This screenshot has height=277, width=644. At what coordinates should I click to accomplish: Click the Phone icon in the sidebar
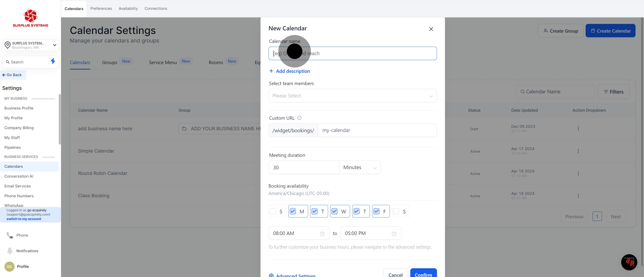tap(10, 235)
